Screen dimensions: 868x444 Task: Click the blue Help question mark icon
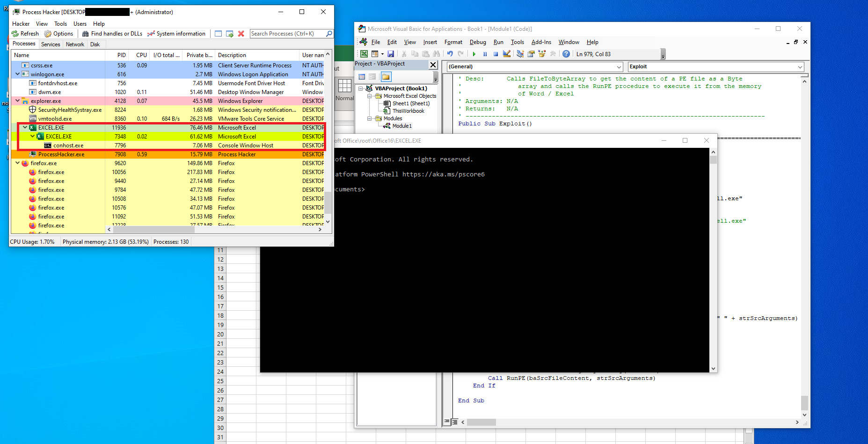pyautogui.click(x=566, y=54)
